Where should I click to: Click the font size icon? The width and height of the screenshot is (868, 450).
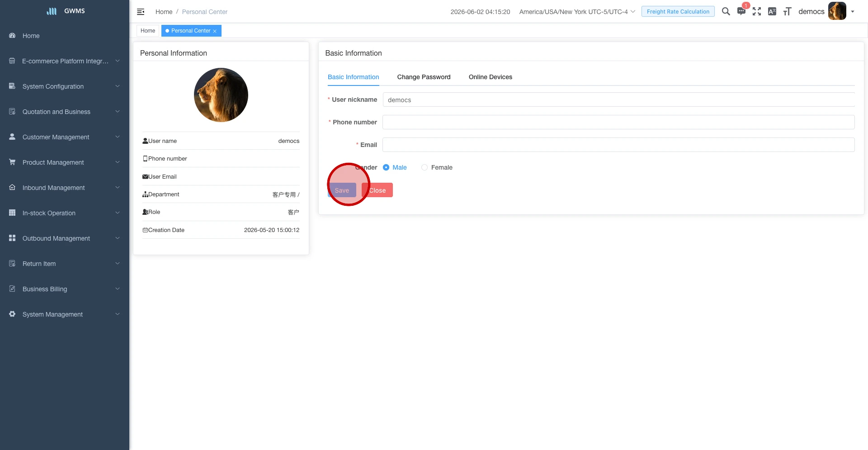click(x=787, y=11)
